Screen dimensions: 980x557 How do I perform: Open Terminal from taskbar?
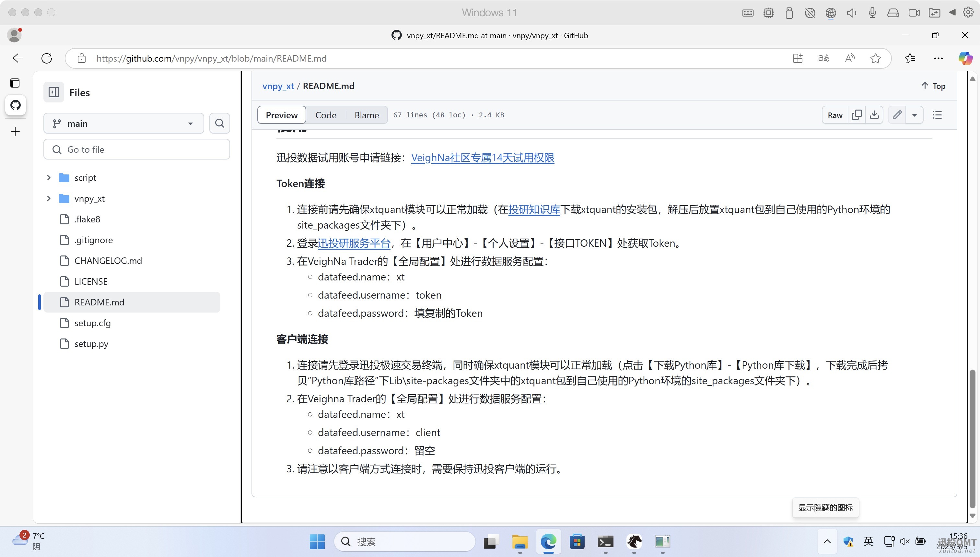[x=606, y=541]
